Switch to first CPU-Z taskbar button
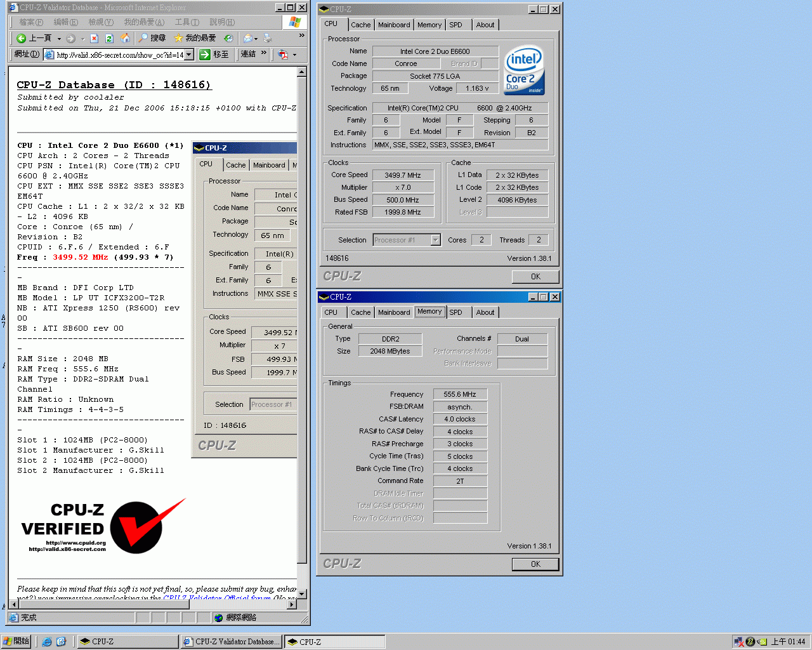Viewport: 812px width, 650px height. click(x=128, y=642)
